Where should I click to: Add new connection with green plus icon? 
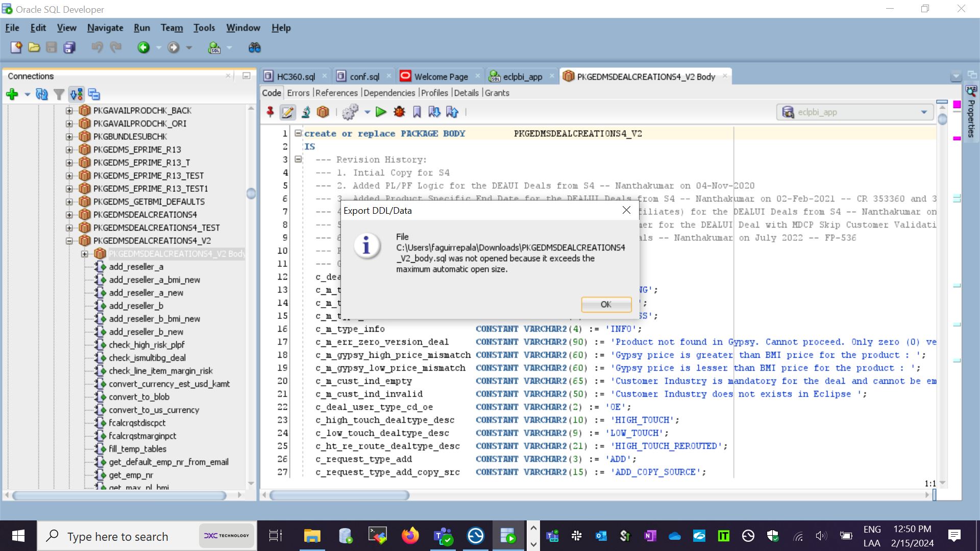12,94
